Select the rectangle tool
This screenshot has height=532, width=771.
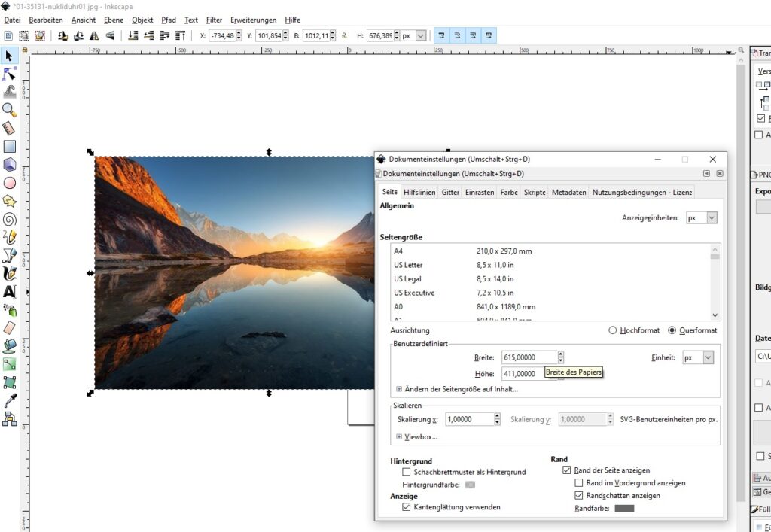9,147
